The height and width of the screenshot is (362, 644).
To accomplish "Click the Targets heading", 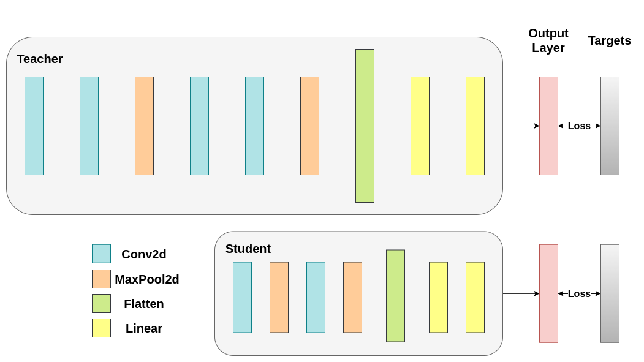I will click(x=609, y=40).
